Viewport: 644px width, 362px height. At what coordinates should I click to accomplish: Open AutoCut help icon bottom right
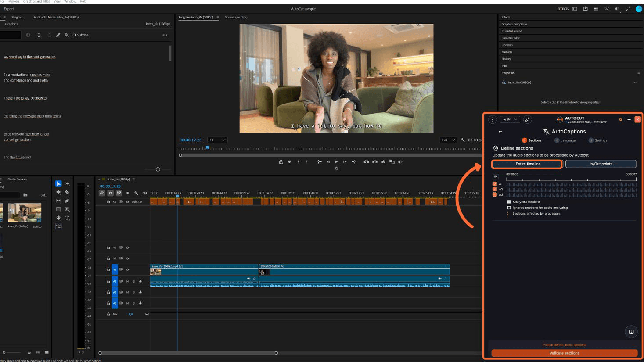tap(631, 332)
